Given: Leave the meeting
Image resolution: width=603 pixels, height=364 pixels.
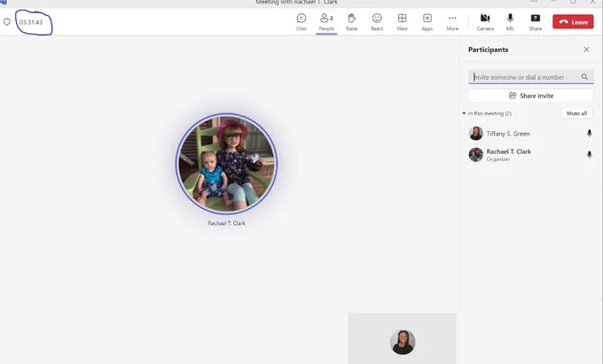Looking at the screenshot, I should coord(573,22).
